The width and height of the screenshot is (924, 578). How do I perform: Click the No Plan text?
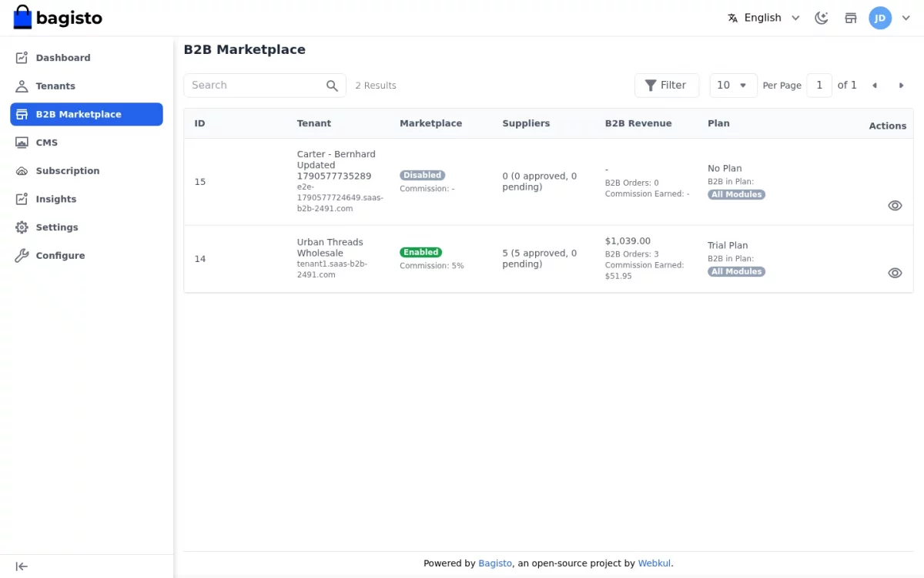725,169
